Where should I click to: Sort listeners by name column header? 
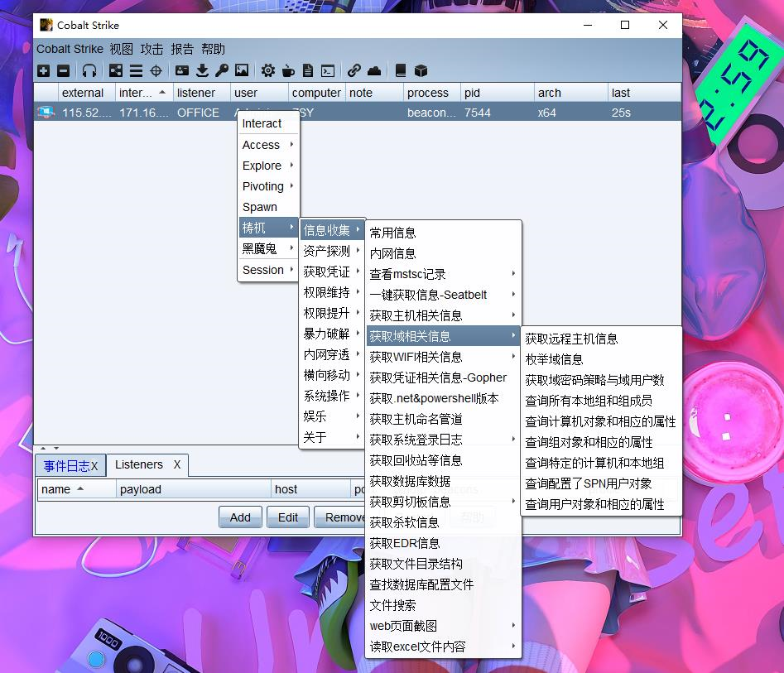point(77,489)
